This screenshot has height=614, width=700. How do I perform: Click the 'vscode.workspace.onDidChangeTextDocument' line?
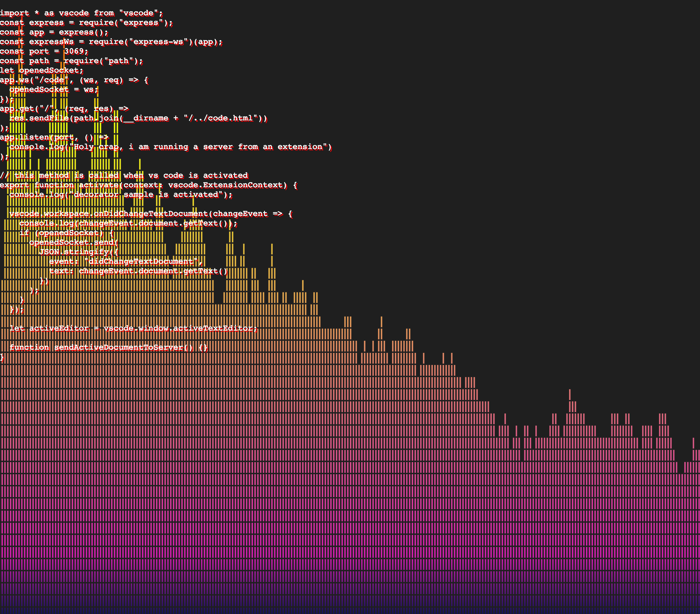coord(151,214)
